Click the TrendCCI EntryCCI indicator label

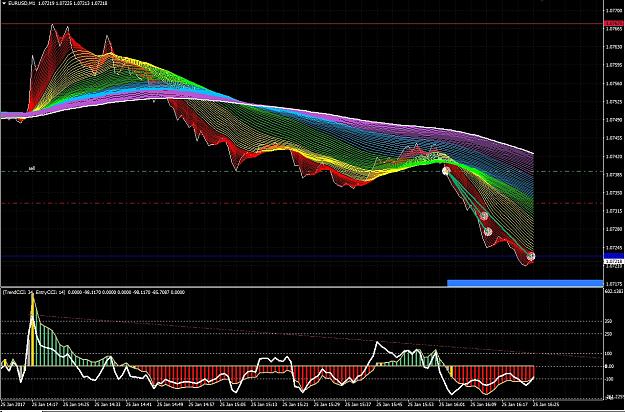[x=34, y=292]
